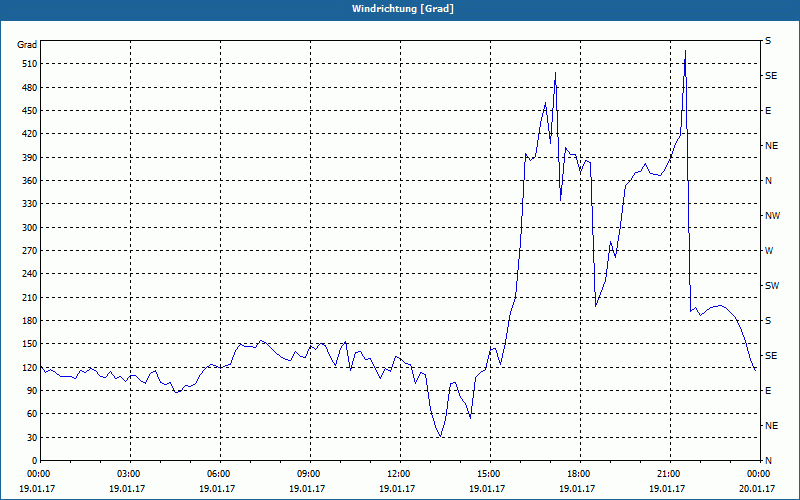Viewport: 800px width, 500px height.
Task: Select the 30 value on the left axis
Action: 32,438
